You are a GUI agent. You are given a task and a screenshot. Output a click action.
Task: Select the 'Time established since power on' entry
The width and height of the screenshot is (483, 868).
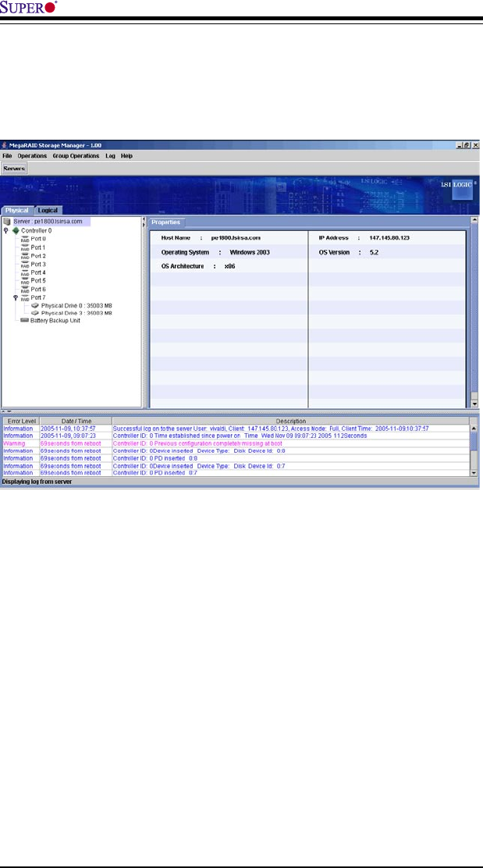pyautogui.click(x=236, y=436)
